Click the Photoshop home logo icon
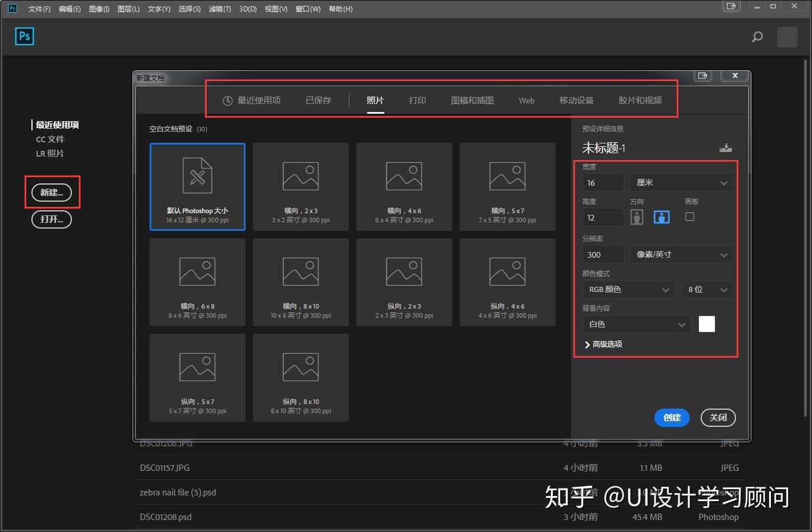This screenshot has width=812, height=532. (25, 36)
